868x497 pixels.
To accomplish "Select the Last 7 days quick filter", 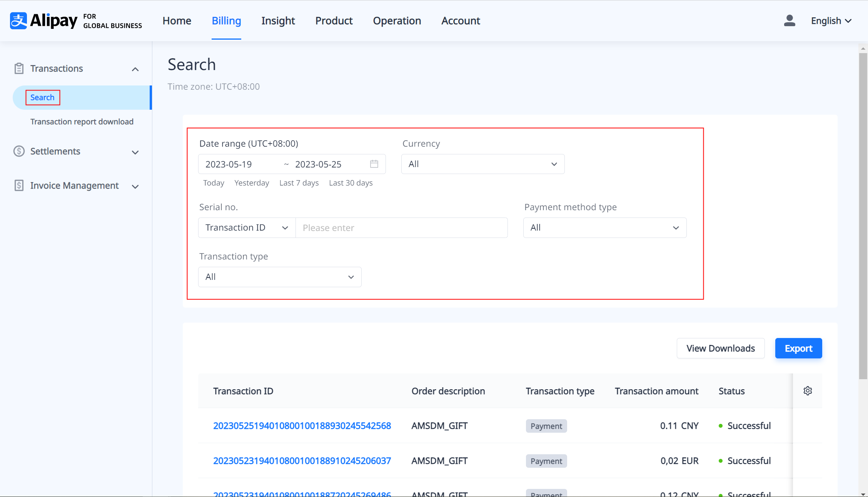I will [299, 183].
